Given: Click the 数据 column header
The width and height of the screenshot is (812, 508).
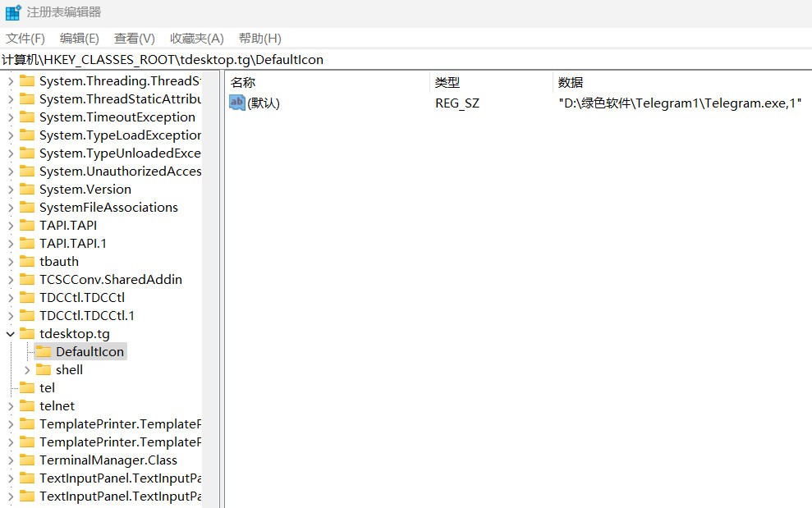Looking at the screenshot, I should click(x=571, y=82).
